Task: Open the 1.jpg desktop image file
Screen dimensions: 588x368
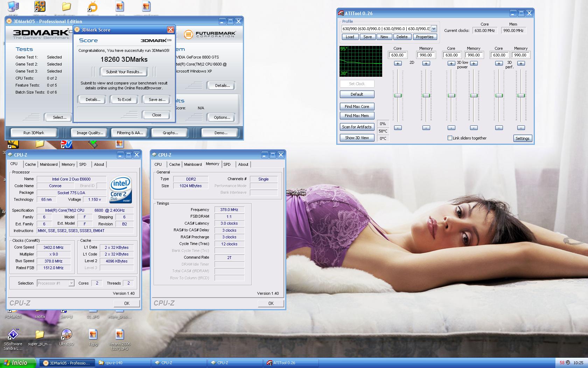Action: click(x=93, y=338)
